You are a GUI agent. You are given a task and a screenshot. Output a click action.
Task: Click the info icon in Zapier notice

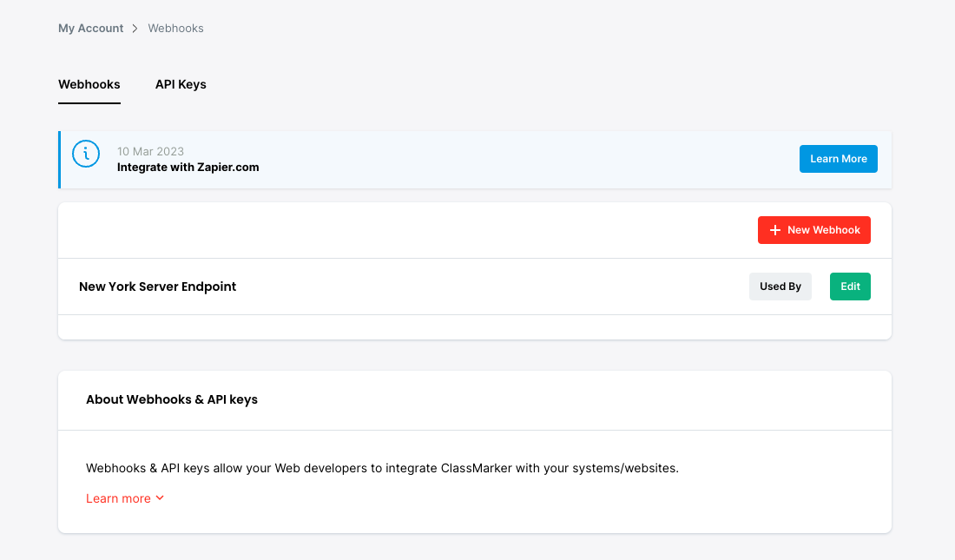(x=86, y=154)
